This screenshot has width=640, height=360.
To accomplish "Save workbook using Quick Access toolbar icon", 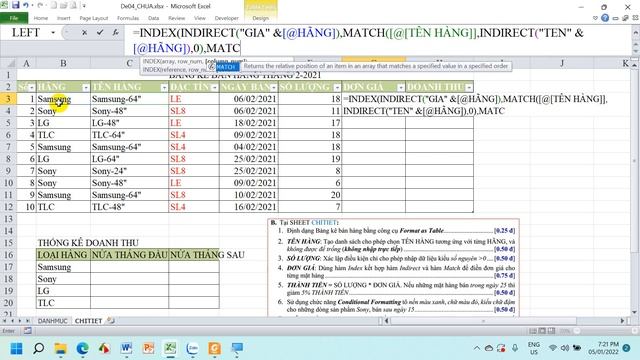I will pos(16,5).
